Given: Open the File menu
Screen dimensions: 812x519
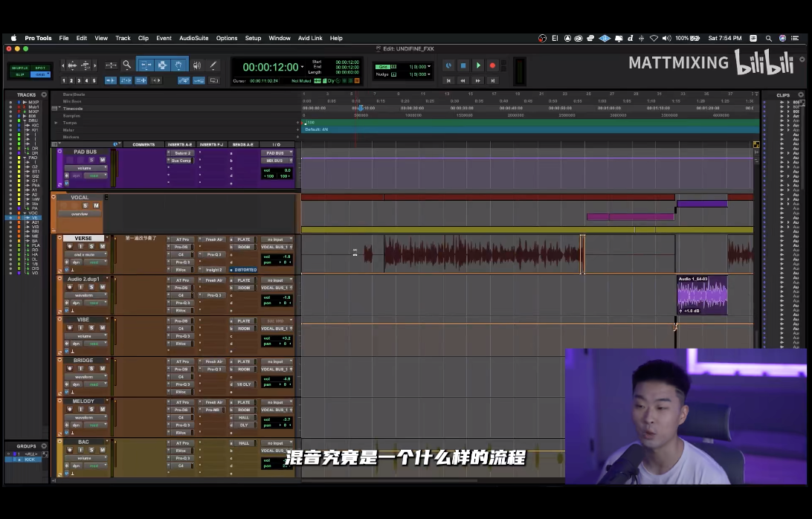Looking at the screenshot, I should [x=64, y=39].
